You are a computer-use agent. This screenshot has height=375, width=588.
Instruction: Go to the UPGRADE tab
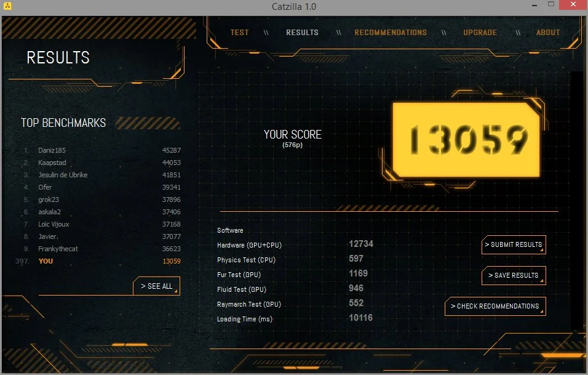(x=480, y=33)
